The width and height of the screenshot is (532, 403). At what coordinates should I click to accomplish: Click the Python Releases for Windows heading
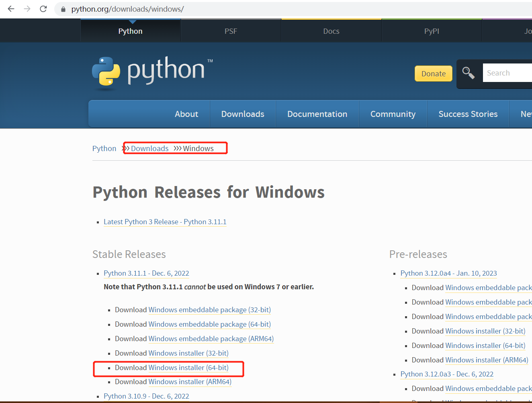tap(209, 192)
